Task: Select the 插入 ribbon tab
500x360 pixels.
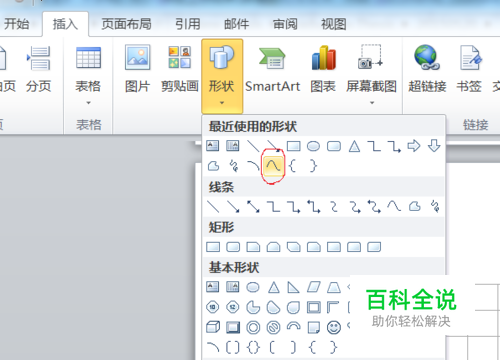Action: point(65,24)
